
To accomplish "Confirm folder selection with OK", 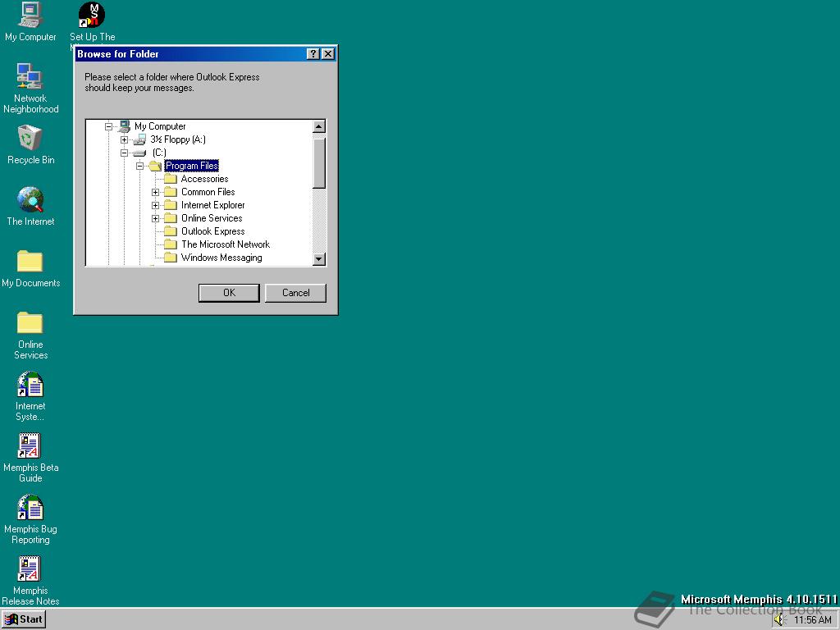I will pos(230,293).
